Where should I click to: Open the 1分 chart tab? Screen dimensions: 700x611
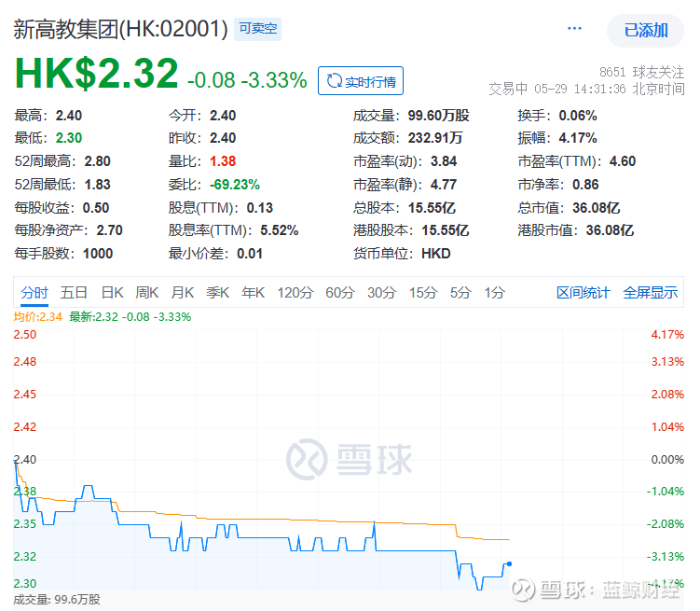point(495,293)
